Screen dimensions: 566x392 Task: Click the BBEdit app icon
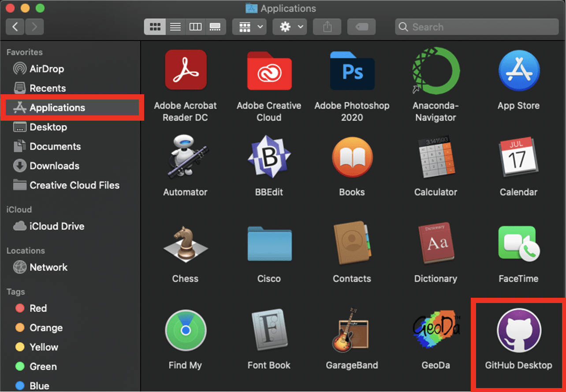[269, 157]
